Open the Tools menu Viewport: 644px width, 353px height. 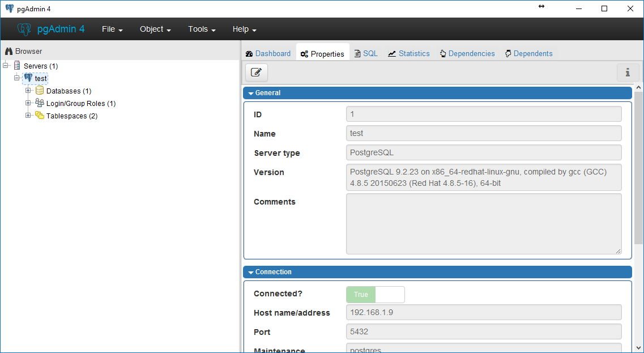202,29
